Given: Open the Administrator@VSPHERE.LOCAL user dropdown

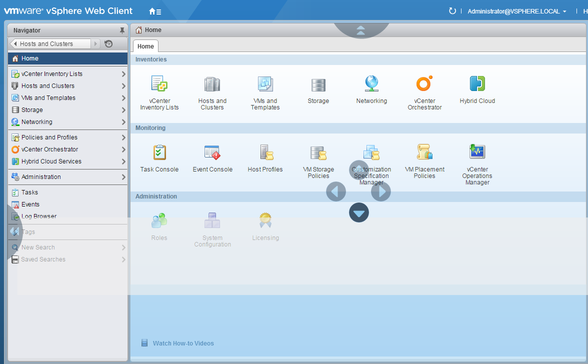Looking at the screenshot, I should (x=517, y=11).
